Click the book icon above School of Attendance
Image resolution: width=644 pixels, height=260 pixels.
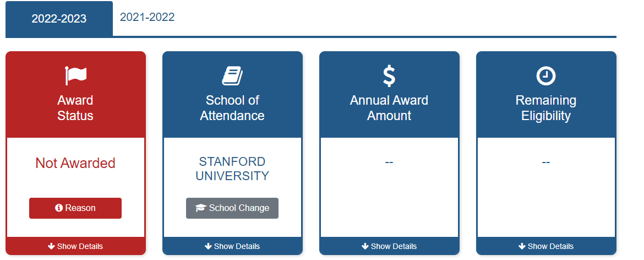point(232,77)
